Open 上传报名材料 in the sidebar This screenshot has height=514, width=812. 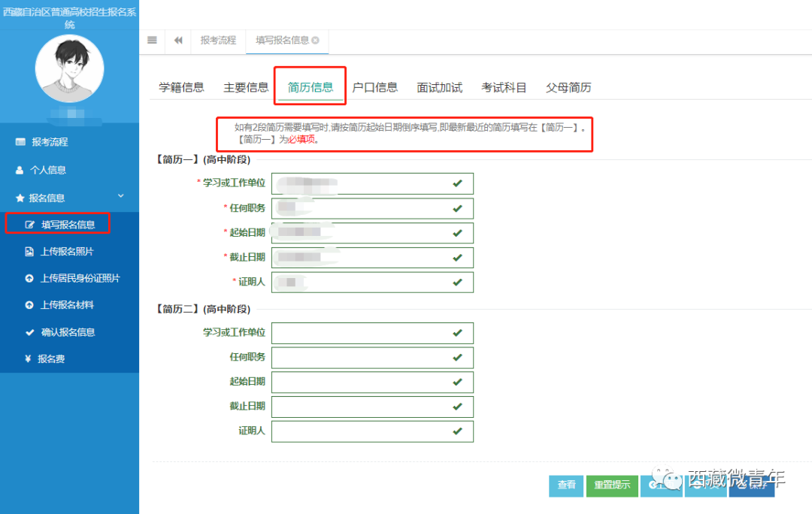click(x=66, y=305)
